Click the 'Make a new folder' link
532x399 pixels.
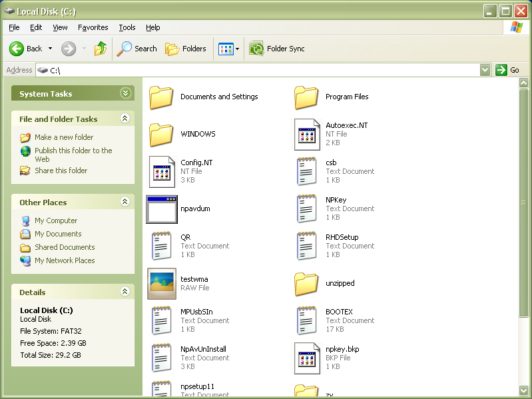(x=64, y=137)
